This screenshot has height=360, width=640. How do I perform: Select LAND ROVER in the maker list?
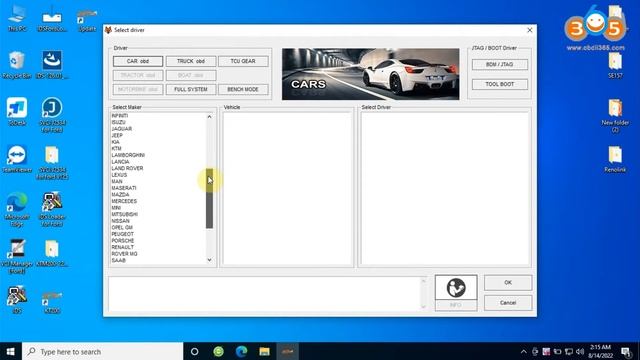[127, 169]
